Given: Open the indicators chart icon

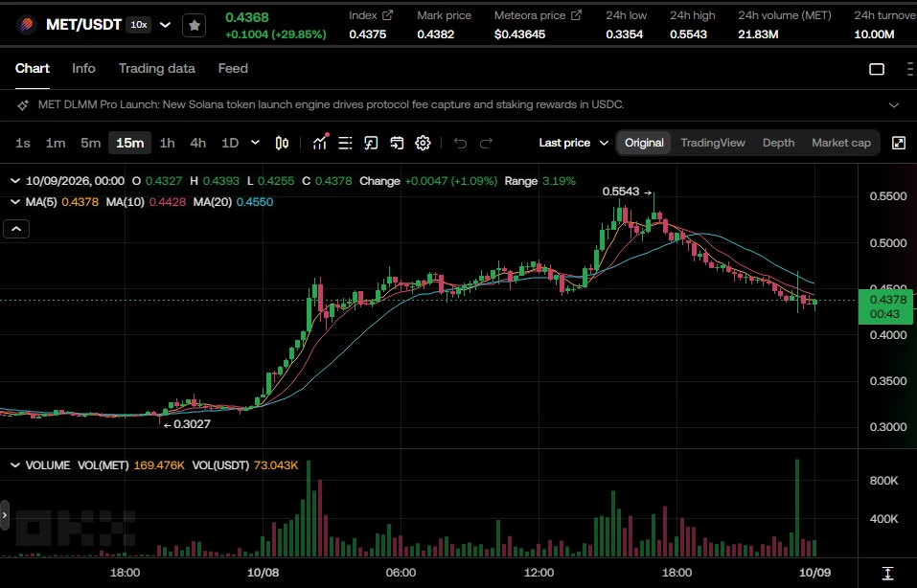Looking at the screenshot, I should pos(320,143).
